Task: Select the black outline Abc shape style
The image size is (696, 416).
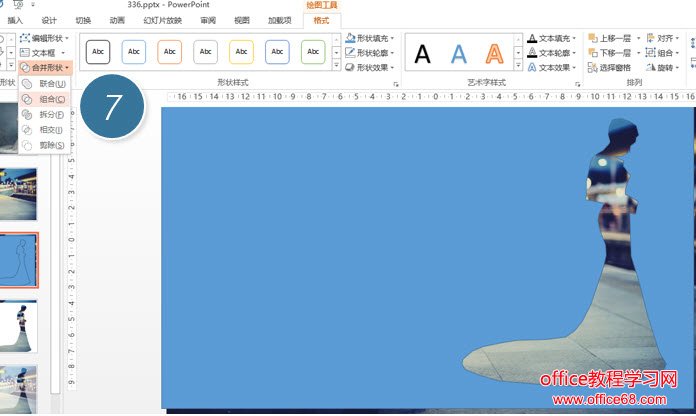Action: point(98,51)
